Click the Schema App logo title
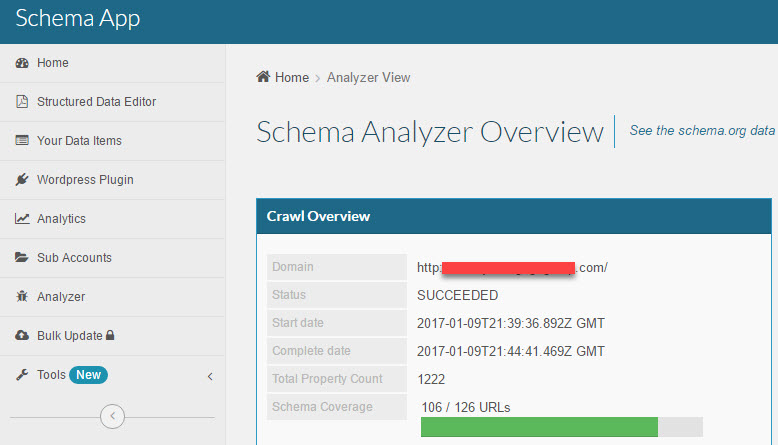The width and height of the screenshot is (778, 445). pos(77,18)
